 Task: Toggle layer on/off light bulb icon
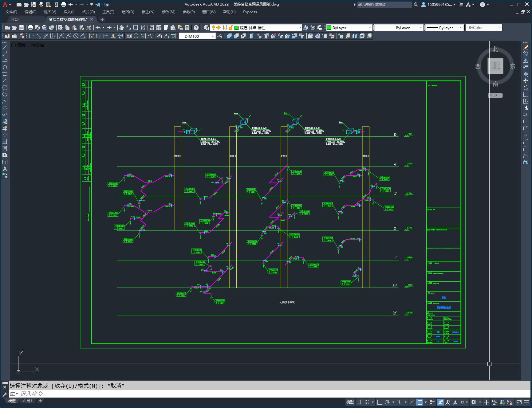[213, 28]
